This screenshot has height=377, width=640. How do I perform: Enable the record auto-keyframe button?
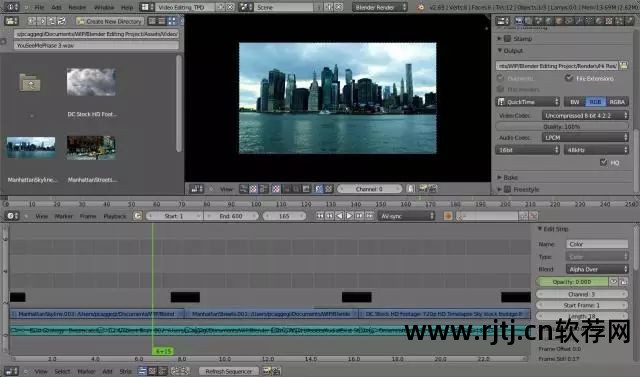pyautogui.click(x=448, y=216)
